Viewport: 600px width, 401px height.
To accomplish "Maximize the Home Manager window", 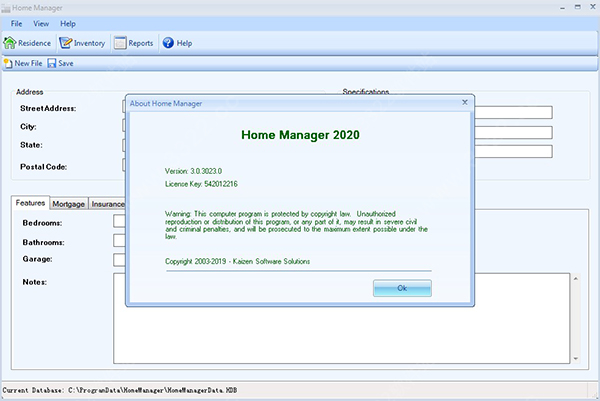I will pyautogui.click(x=578, y=7).
